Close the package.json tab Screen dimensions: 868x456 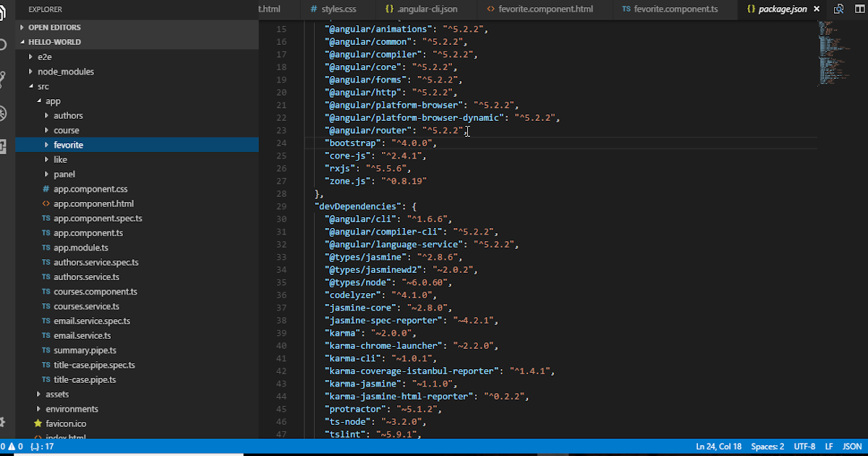(x=817, y=9)
